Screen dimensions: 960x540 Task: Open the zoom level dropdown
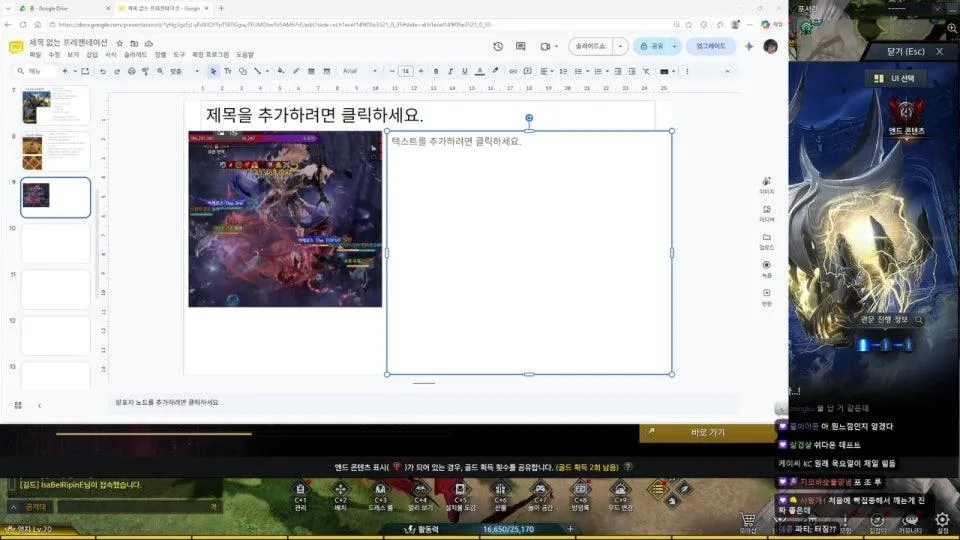click(184, 72)
